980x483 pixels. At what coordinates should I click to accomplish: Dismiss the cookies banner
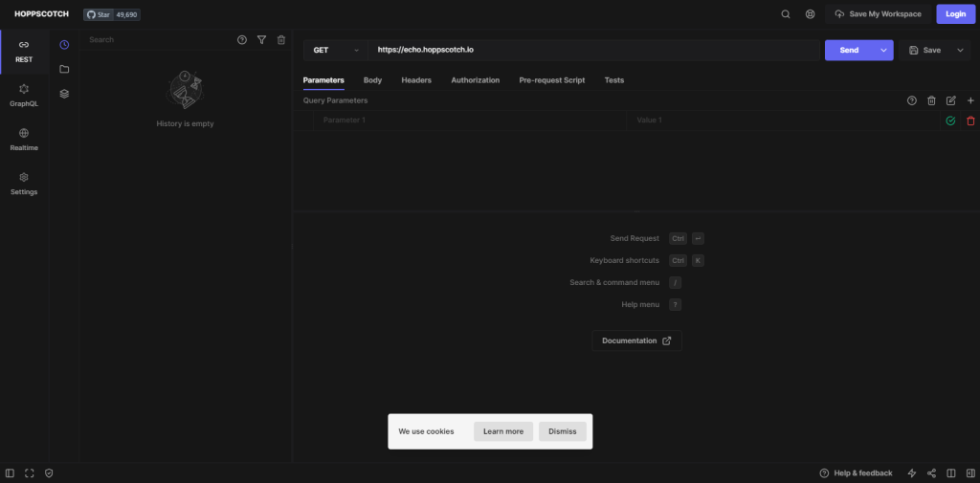click(563, 431)
